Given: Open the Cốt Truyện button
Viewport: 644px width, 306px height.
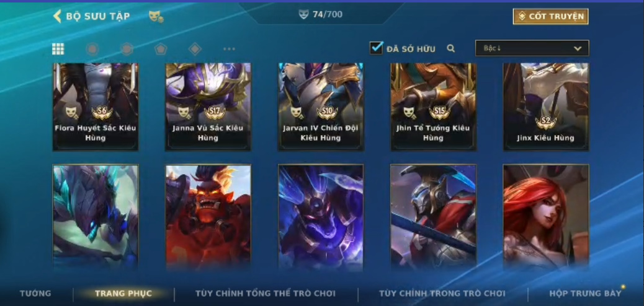Looking at the screenshot, I should (550, 16).
